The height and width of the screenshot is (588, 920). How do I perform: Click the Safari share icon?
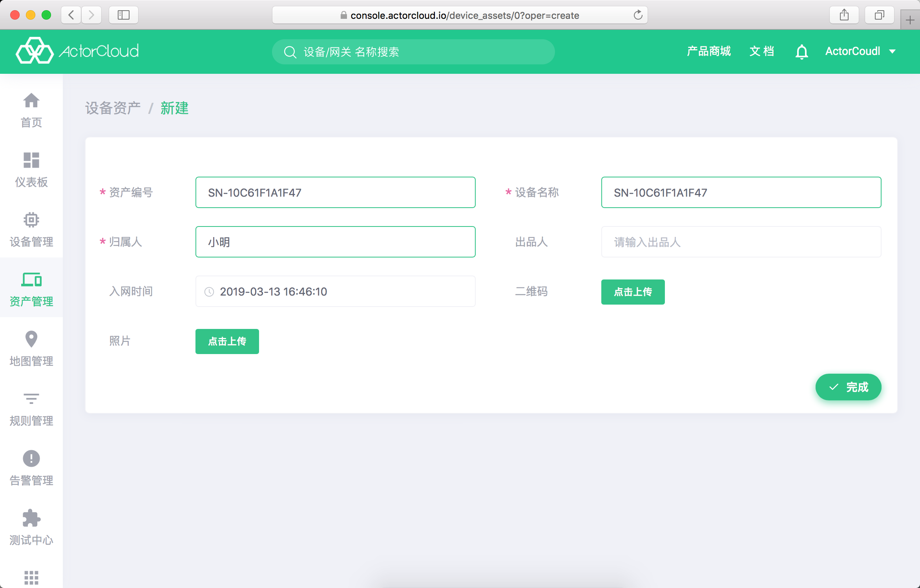(844, 15)
